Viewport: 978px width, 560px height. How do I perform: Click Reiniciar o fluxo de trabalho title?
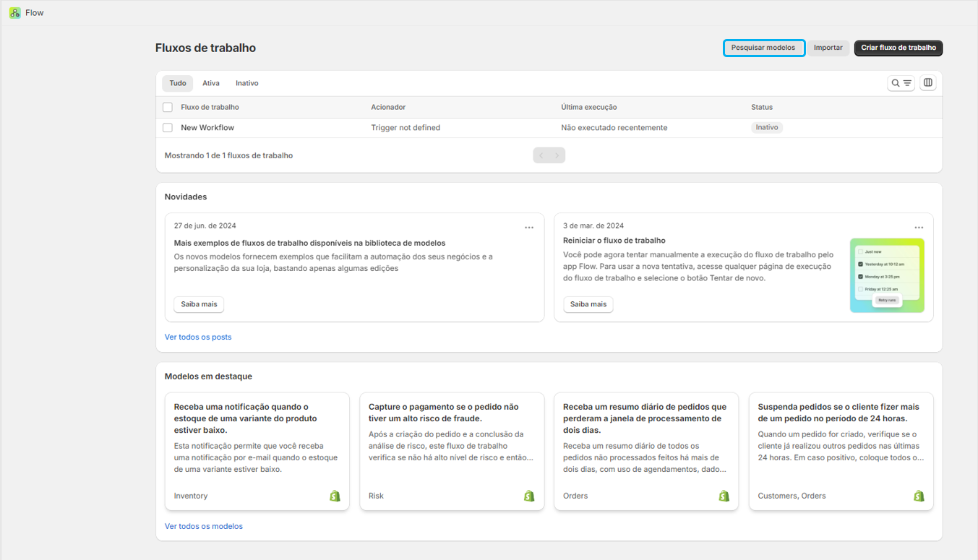pos(614,240)
